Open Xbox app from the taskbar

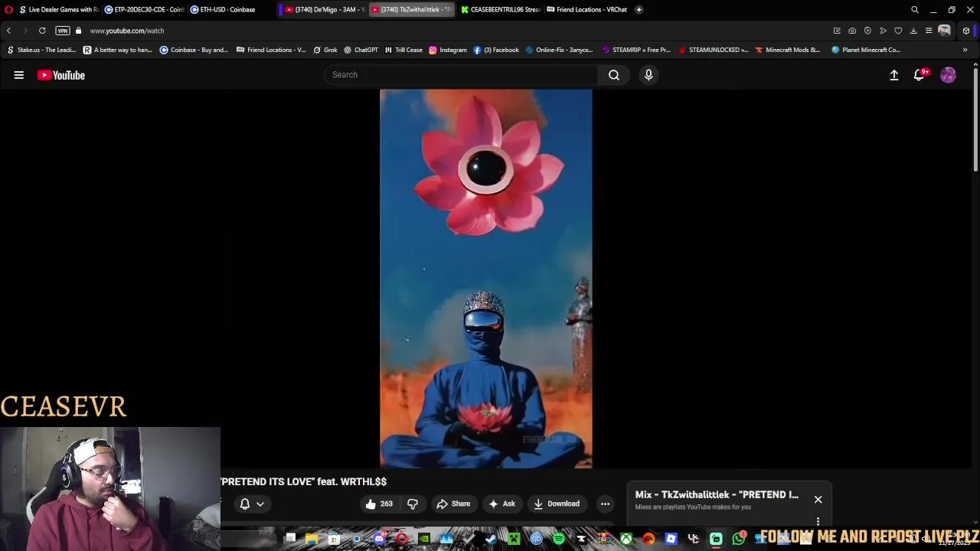pos(626,539)
